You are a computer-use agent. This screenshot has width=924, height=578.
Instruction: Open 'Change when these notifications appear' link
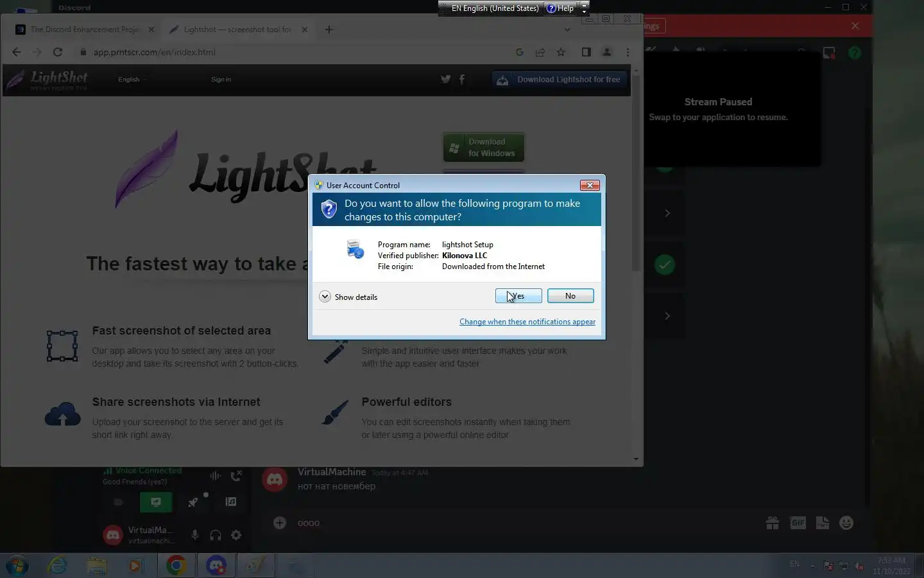[527, 322]
